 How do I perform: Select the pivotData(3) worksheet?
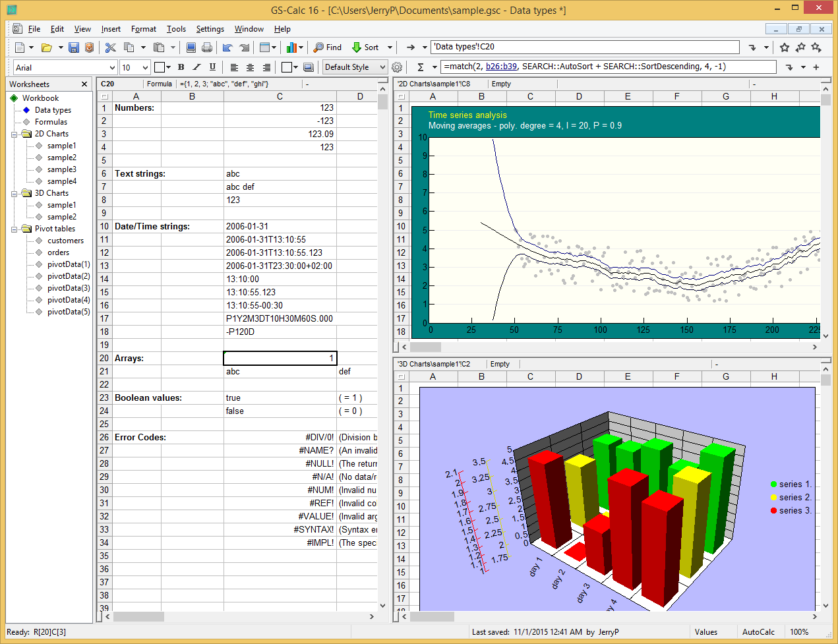pyautogui.click(x=70, y=288)
